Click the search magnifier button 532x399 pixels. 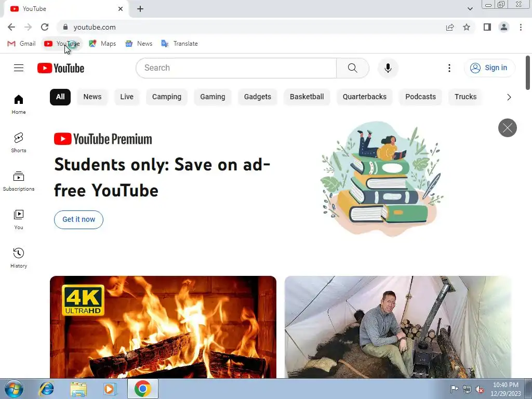pos(353,68)
